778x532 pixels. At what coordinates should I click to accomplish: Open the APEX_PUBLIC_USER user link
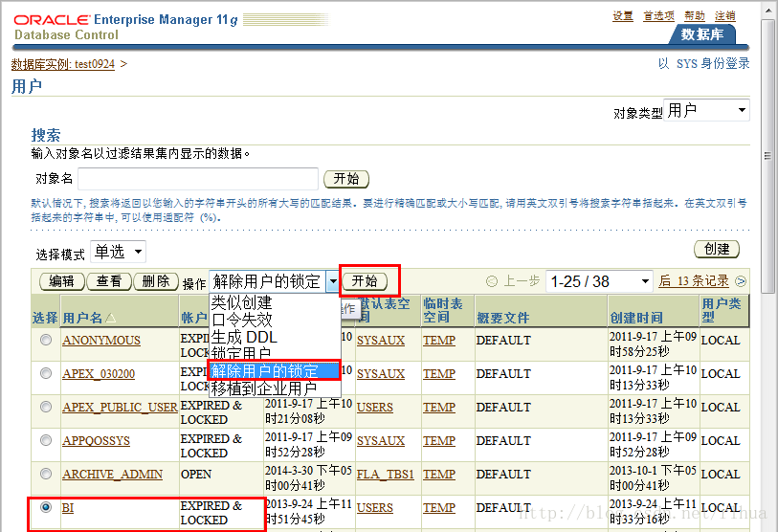[x=120, y=408]
